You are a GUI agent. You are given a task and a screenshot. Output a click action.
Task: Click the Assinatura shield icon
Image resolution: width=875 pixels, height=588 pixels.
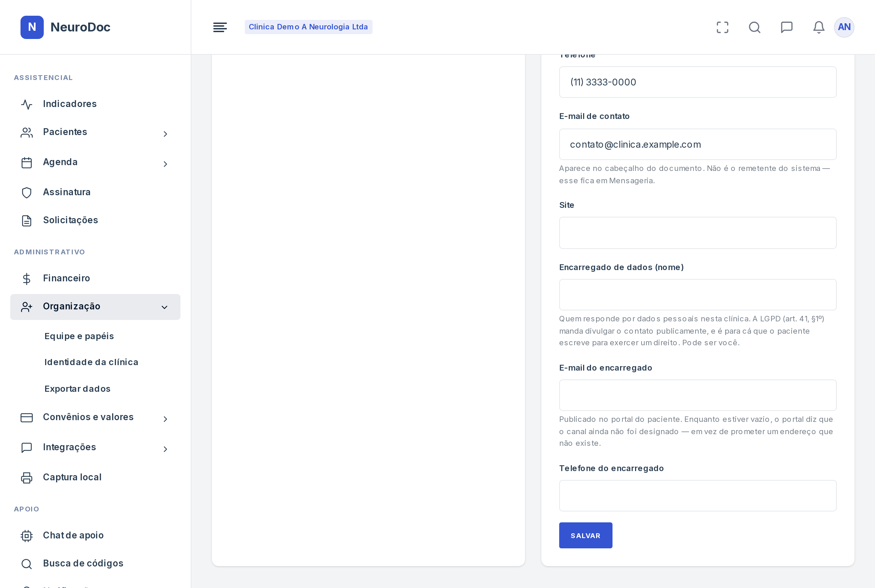point(27,193)
